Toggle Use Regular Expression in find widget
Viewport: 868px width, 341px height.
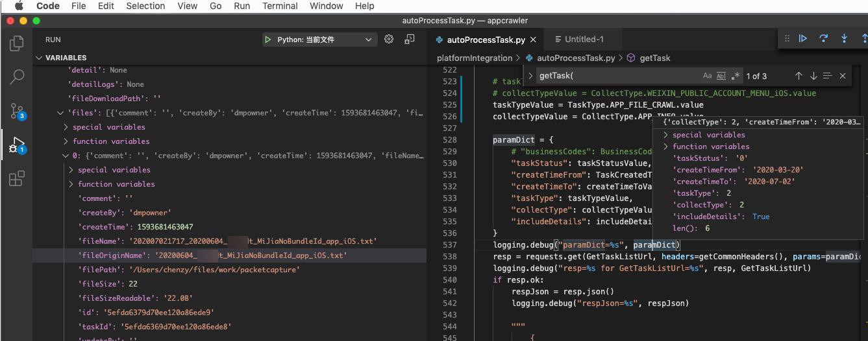point(735,76)
